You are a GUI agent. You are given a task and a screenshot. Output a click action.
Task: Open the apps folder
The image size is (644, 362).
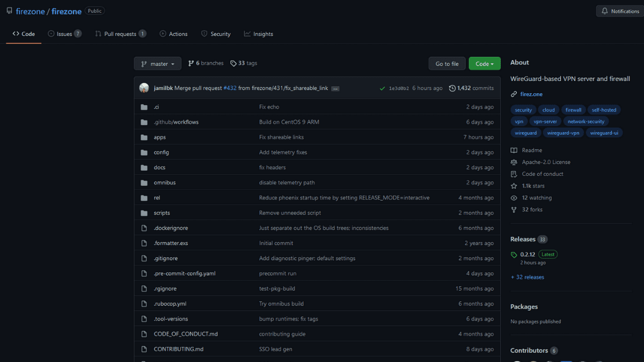159,137
